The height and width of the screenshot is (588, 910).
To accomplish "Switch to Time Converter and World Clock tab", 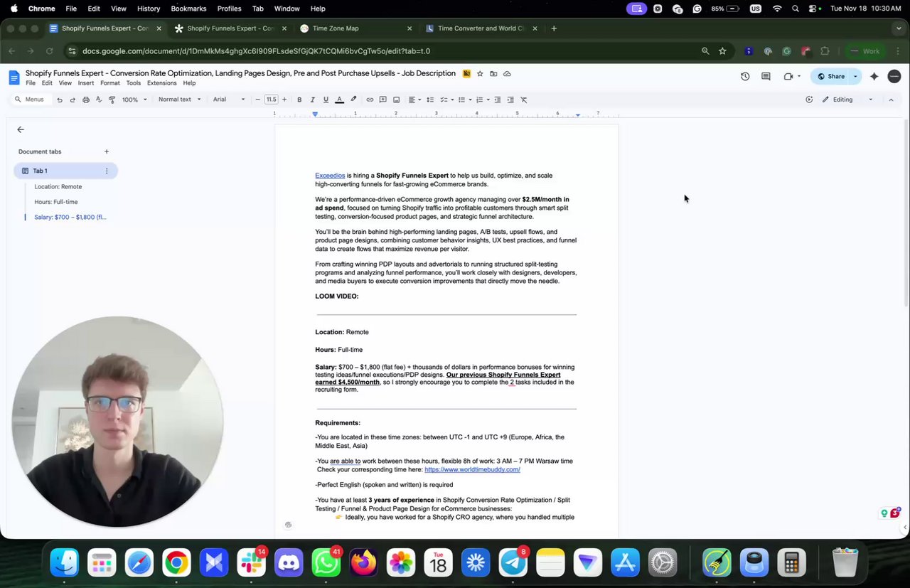I will click(481, 28).
